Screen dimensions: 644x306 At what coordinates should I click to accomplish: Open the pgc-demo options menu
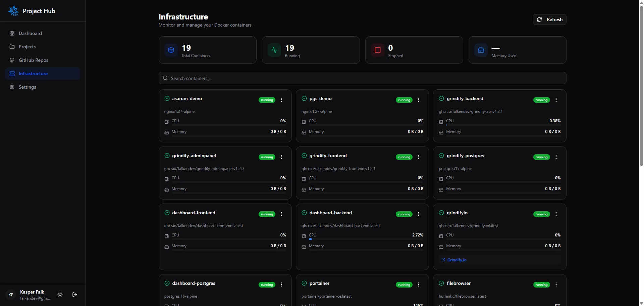[x=419, y=100]
